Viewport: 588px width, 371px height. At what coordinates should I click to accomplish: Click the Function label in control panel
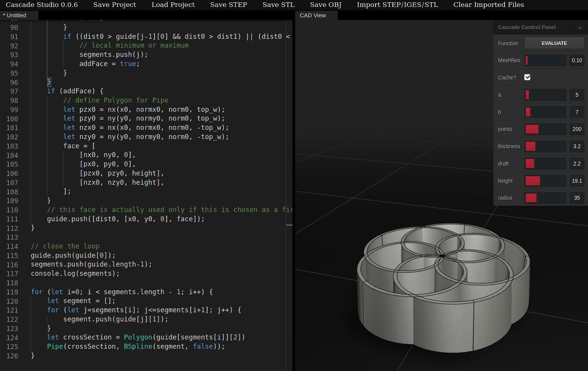tap(508, 43)
